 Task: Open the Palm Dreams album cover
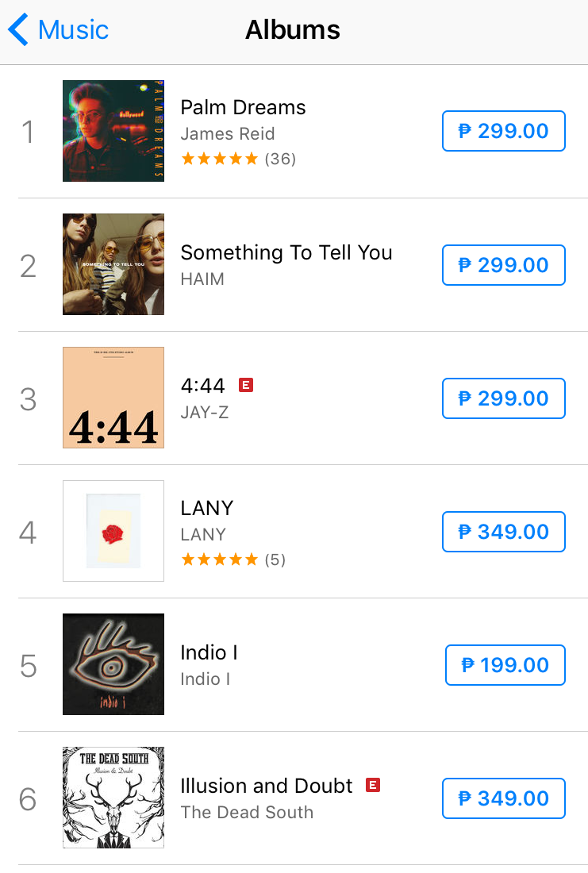tap(113, 131)
